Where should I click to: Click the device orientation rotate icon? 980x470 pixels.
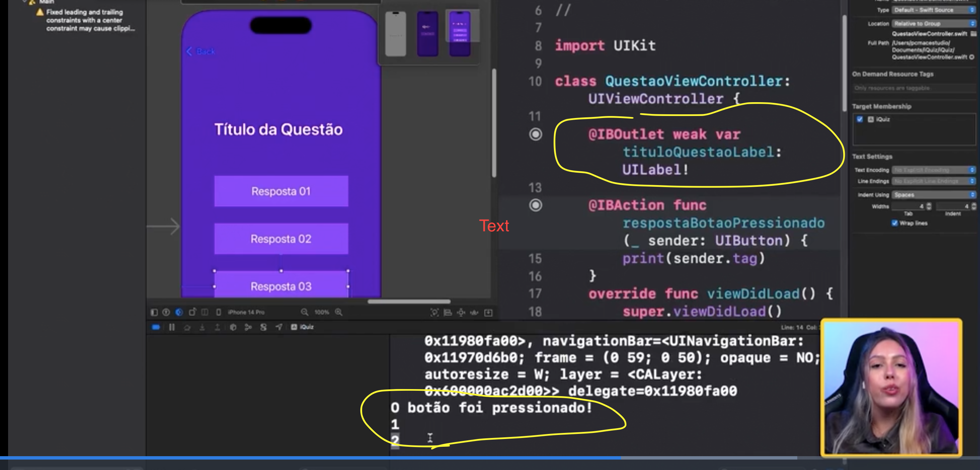click(x=192, y=313)
